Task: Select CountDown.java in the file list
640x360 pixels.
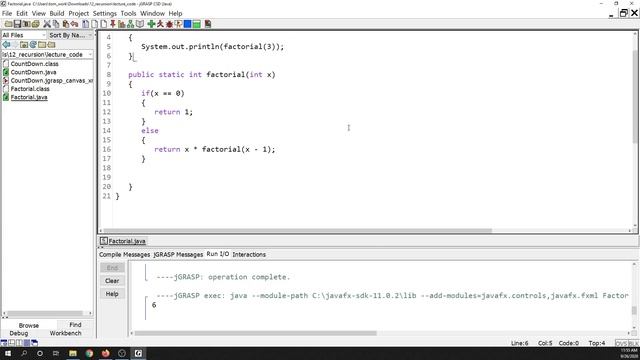Action: (33, 72)
